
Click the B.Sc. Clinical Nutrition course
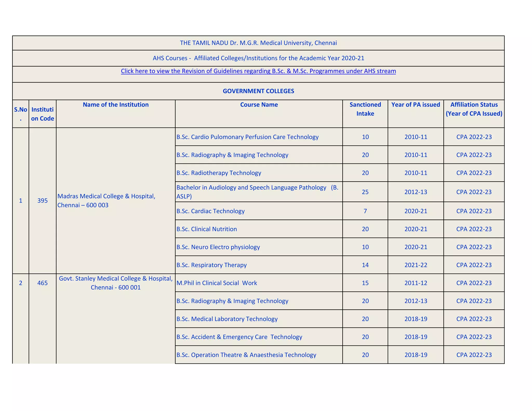207,229
